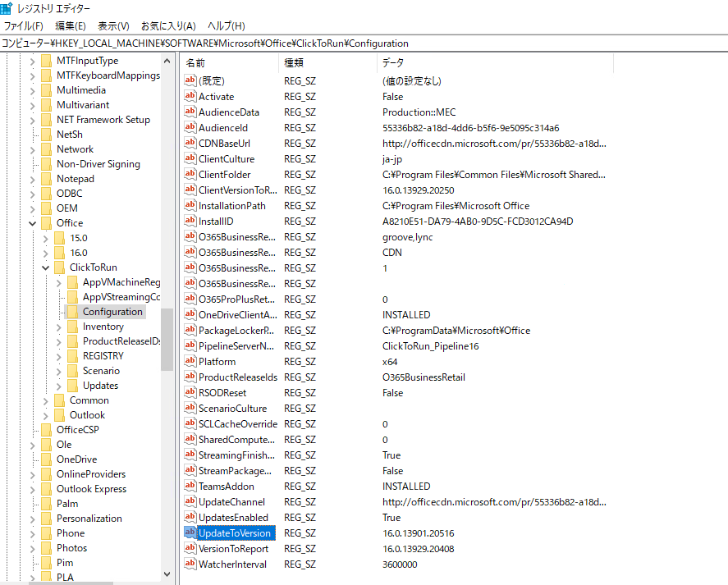Expand the Scenario subkey
Image resolution: width=728 pixels, height=585 pixels.
[x=58, y=372]
